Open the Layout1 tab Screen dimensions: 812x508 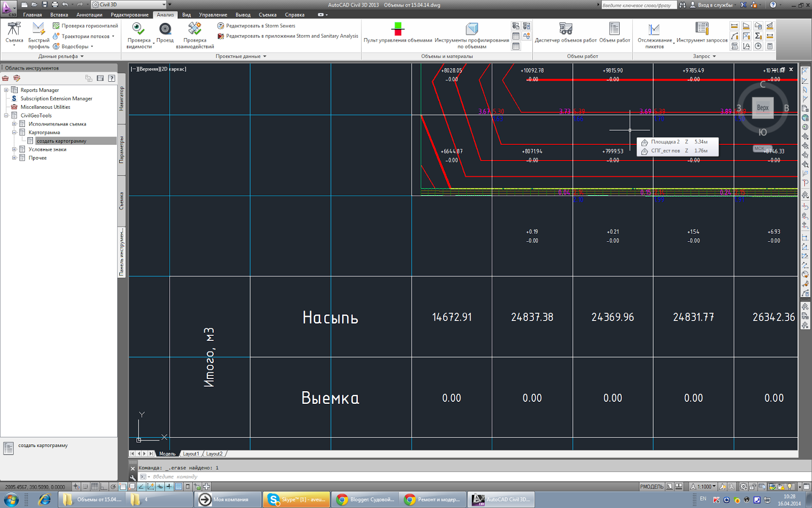[x=191, y=454]
